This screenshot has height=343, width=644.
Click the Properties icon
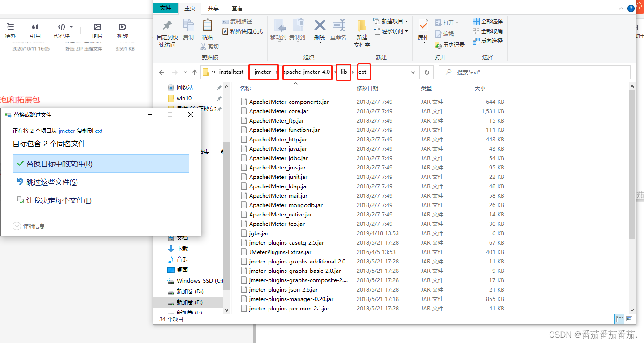pyautogui.click(x=423, y=25)
